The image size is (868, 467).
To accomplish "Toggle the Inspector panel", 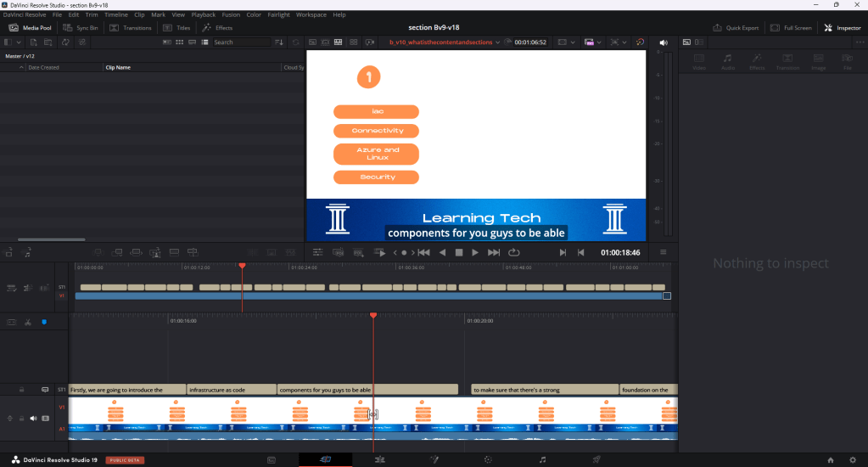I will coord(842,28).
